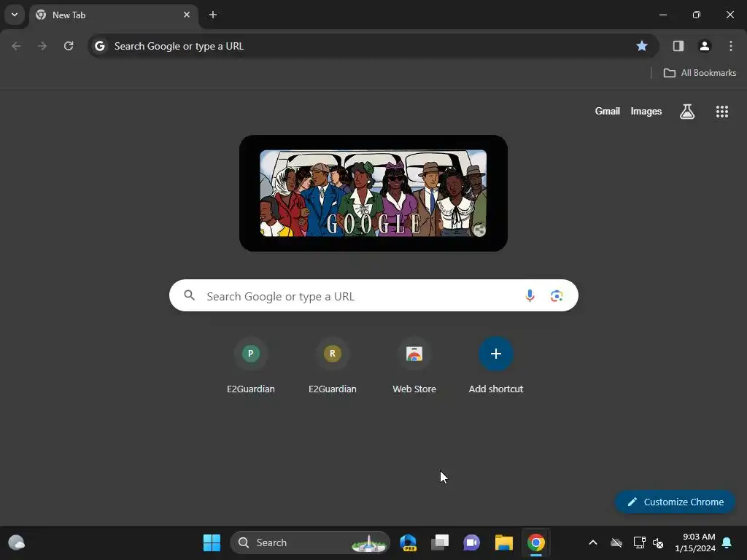Open the Edge Preview taskbar app
This screenshot has height=560, width=747.
409,542
